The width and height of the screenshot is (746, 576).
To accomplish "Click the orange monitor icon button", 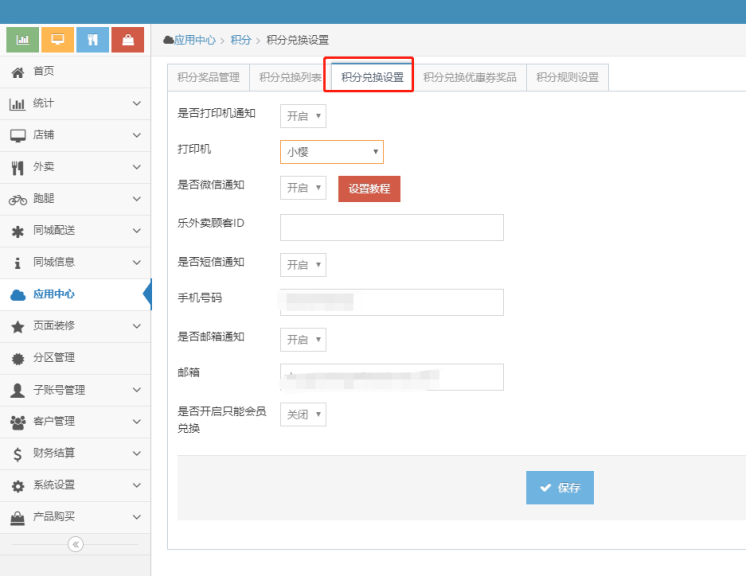I will [x=58, y=39].
